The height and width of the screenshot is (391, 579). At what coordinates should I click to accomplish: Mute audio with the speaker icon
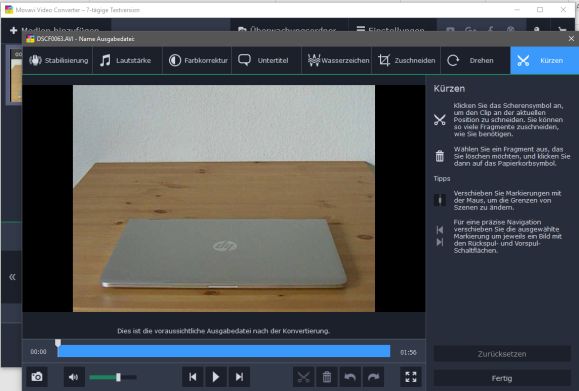tap(73, 377)
